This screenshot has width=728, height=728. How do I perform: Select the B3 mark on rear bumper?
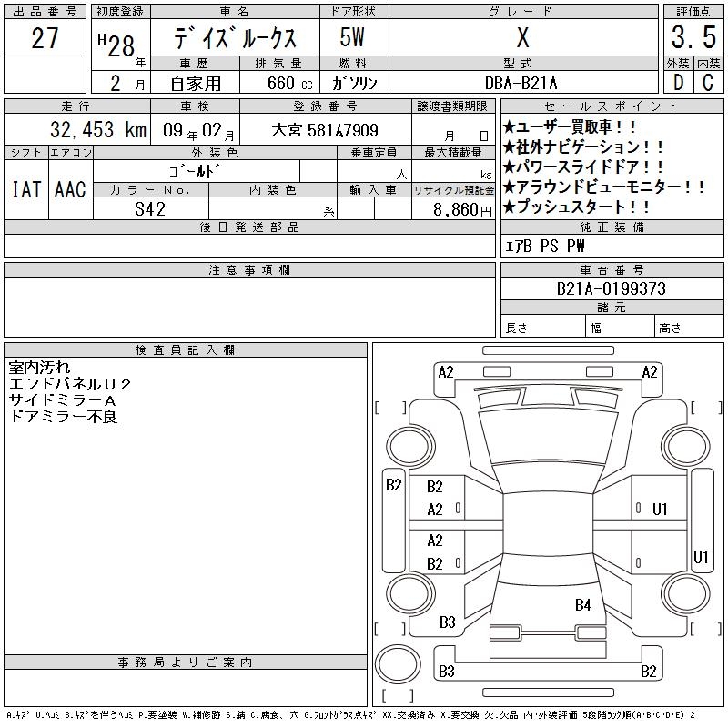click(x=447, y=672)
